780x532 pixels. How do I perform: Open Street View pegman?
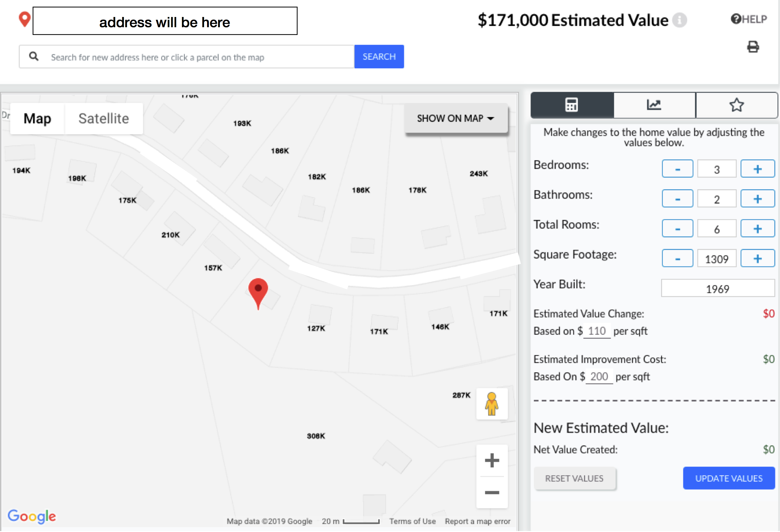point(492,404)
